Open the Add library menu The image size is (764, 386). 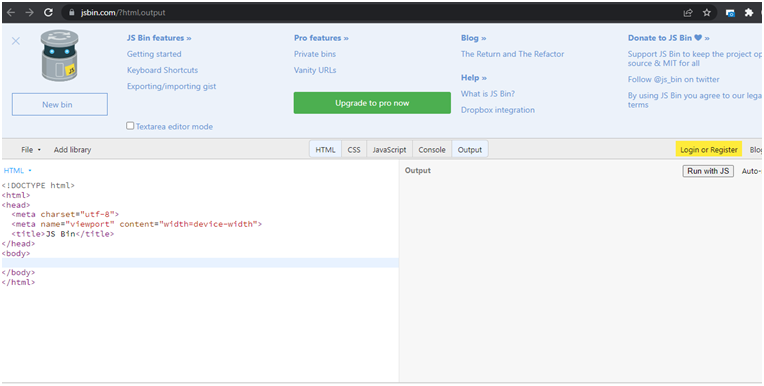73,150
